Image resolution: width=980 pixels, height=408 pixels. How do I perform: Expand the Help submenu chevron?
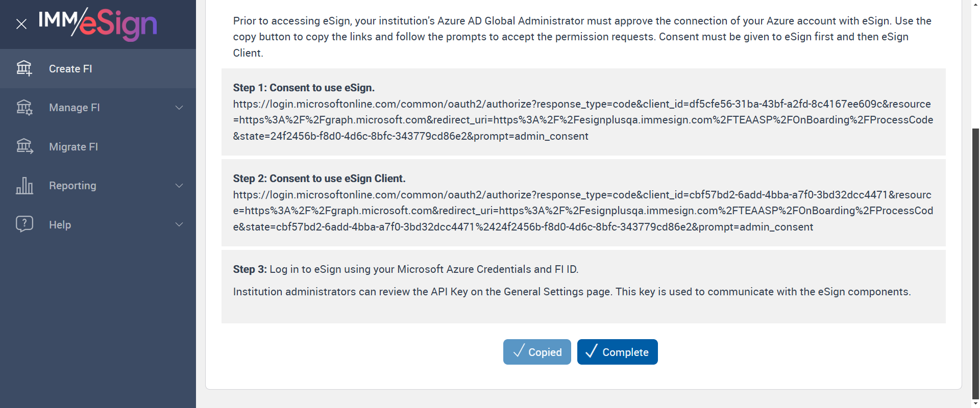coord(179,224)
